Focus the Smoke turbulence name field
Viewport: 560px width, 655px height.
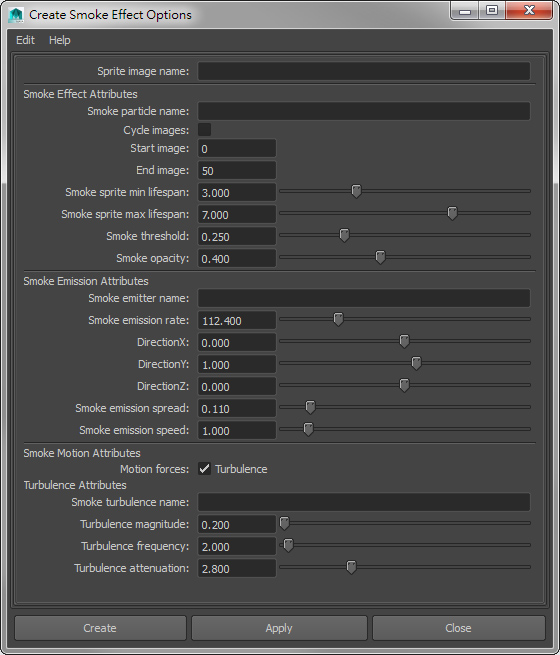pos(364,502)
